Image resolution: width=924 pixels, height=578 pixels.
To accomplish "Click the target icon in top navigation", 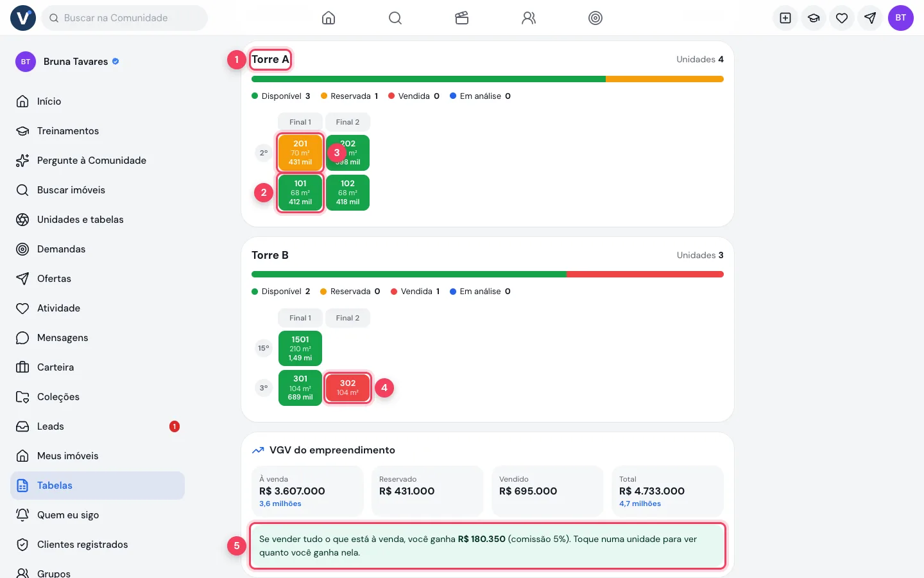I will [595, 18].
